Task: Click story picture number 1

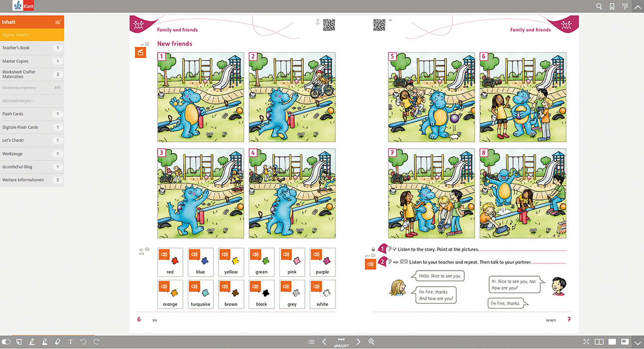Action: click(x=201, y=97)
